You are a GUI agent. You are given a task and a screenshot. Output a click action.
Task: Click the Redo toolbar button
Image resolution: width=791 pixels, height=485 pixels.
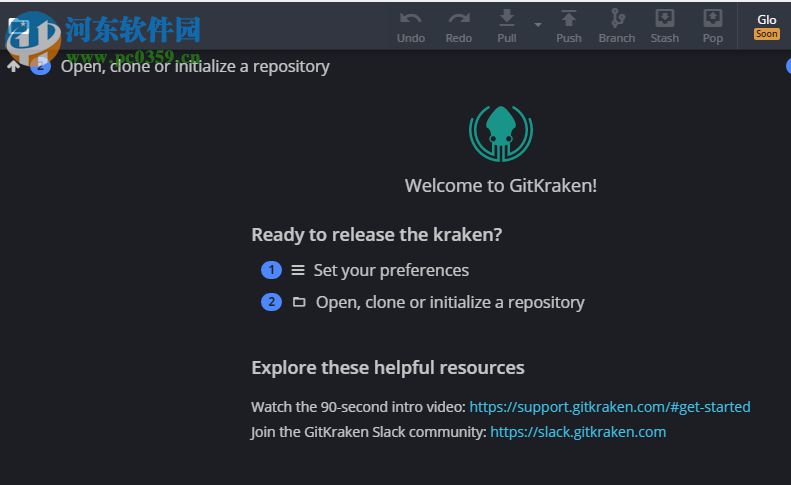(x=459, y=27)
